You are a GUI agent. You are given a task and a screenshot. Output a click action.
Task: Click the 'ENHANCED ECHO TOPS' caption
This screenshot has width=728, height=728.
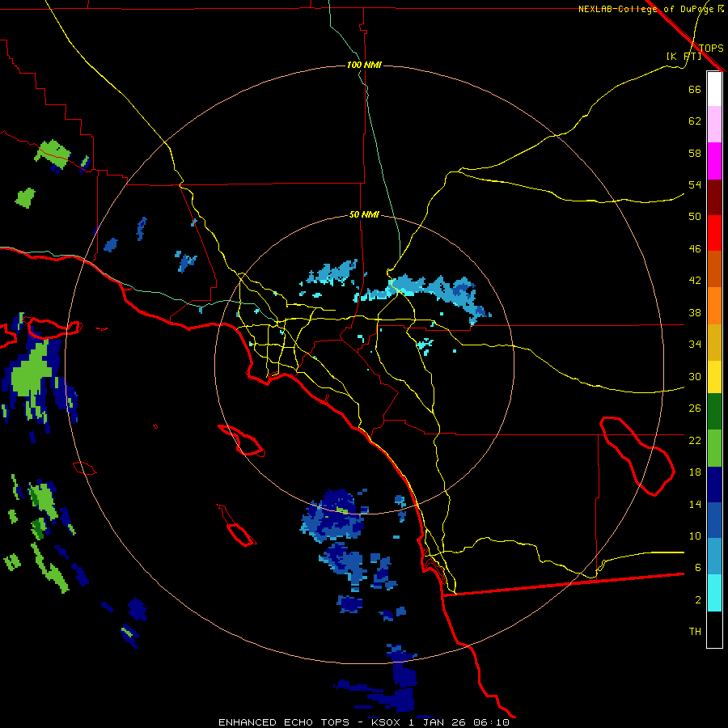(x=283, y=722)
